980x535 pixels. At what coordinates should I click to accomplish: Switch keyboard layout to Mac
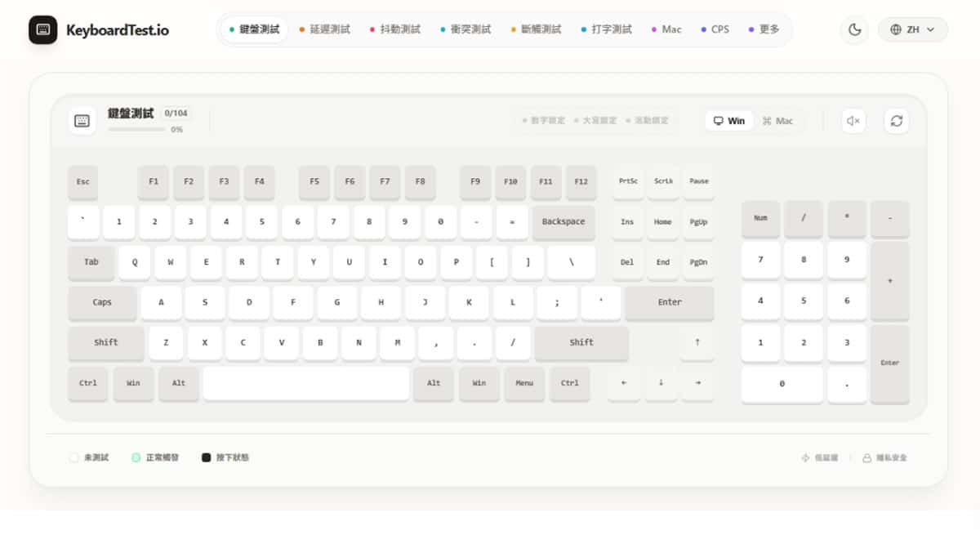click(x=777, y=121)
